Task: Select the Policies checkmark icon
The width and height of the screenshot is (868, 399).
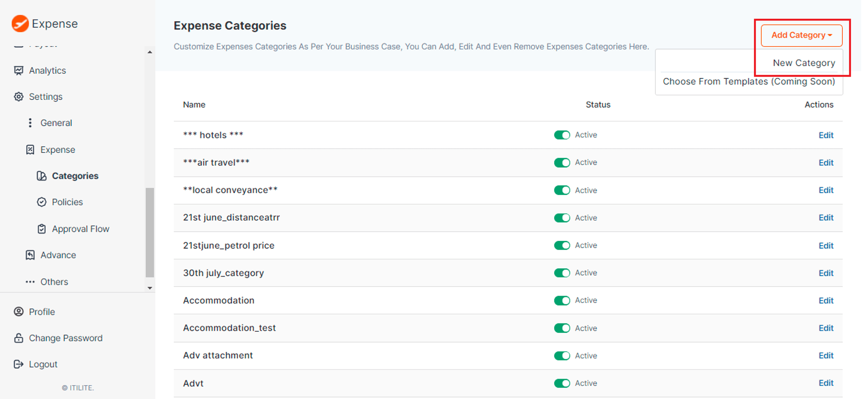Action: (41, 202)
